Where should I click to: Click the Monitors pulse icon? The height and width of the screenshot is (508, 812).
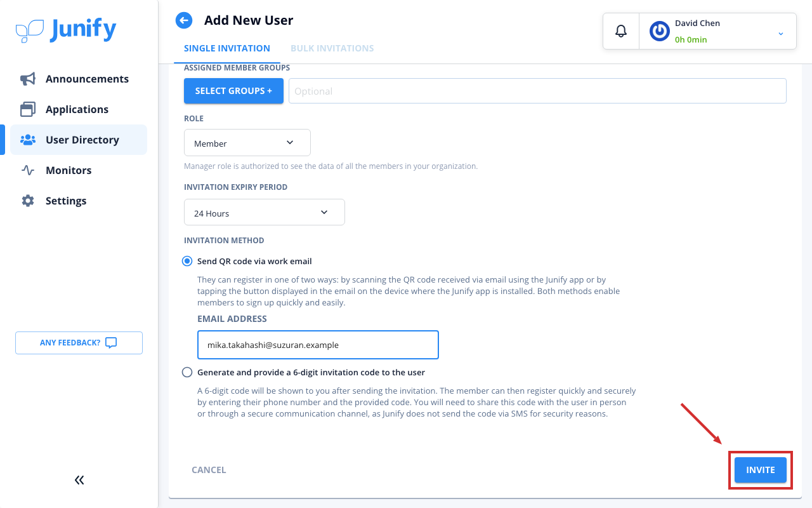point(28,170)
